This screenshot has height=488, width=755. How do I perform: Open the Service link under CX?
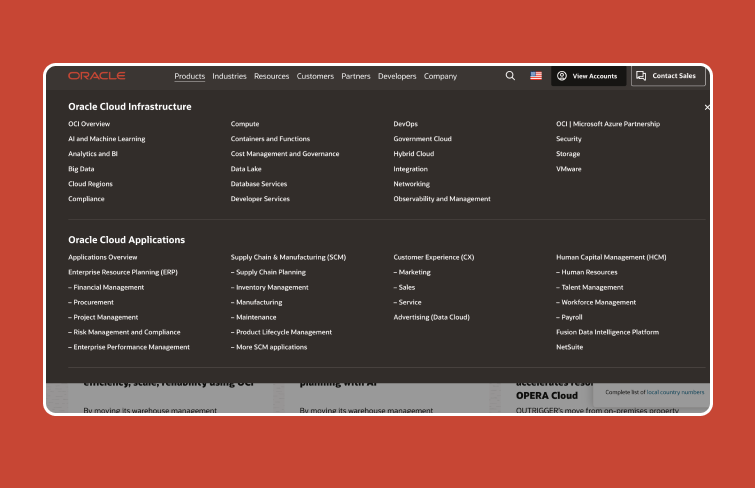point(407,303)
